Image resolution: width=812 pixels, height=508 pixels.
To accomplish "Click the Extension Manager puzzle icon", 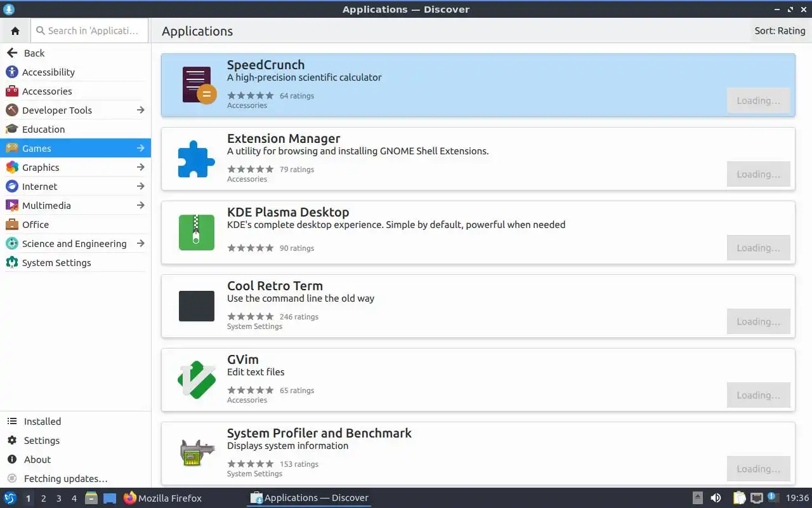I will click(x=197, y=159).
